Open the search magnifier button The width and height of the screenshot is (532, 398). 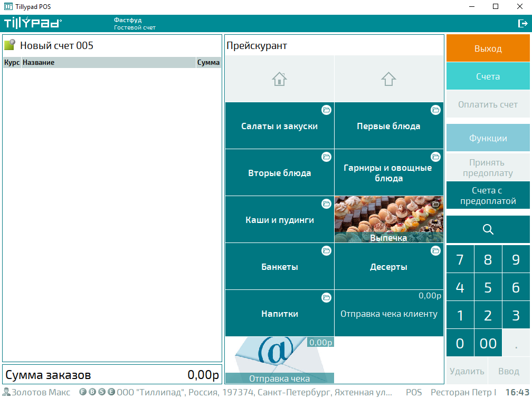(x=488, y=229)
